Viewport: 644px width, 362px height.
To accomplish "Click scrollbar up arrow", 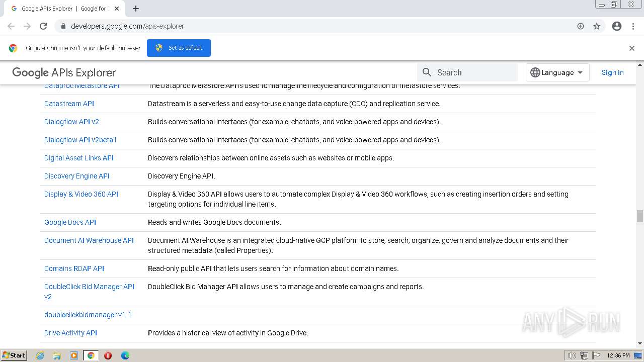I will [x=640, y=65].
